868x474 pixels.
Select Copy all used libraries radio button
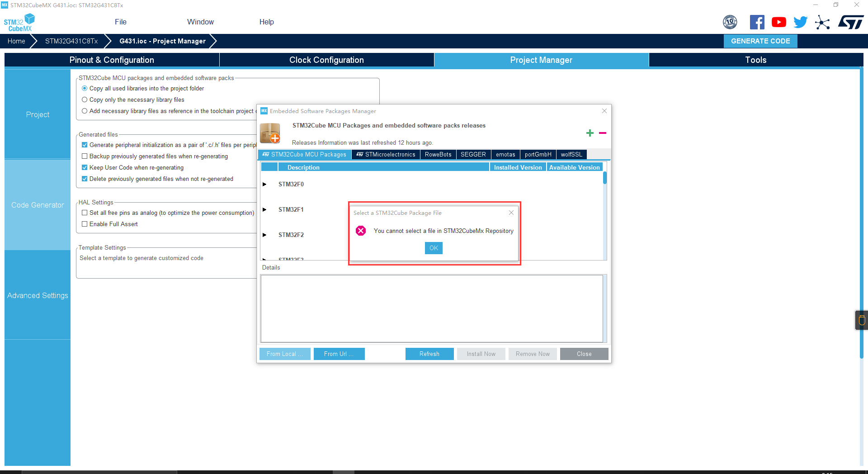85,88
